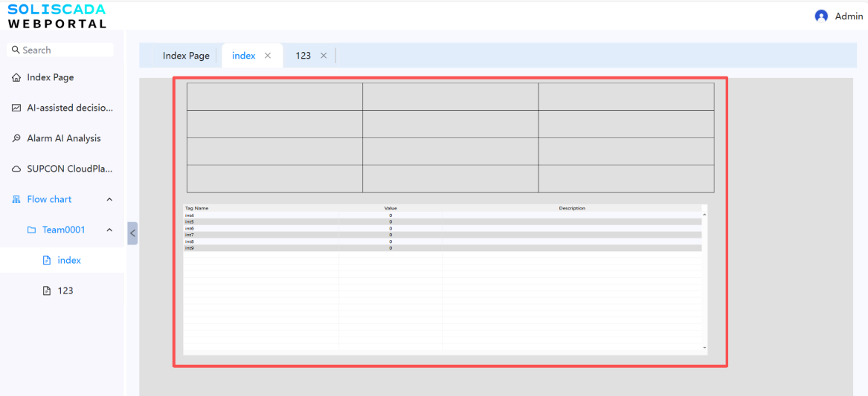868x396 pixels.
Task: Click the Alarm AI Analysis magnifier icon
Action: point(16,138)
